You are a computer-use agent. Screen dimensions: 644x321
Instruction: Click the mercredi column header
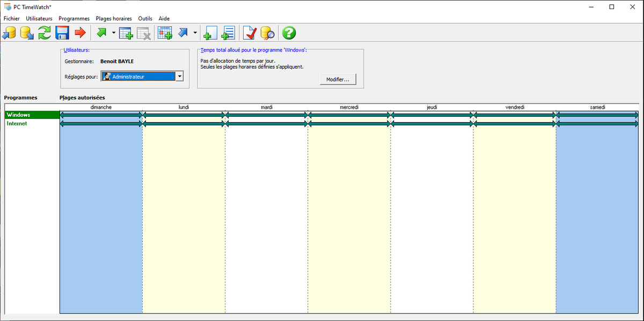349,107
